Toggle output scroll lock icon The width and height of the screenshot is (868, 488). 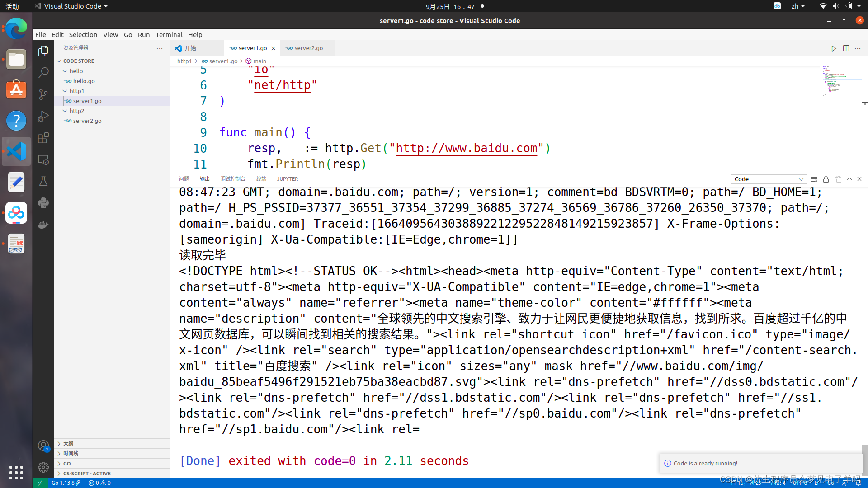tap(826, 179)
